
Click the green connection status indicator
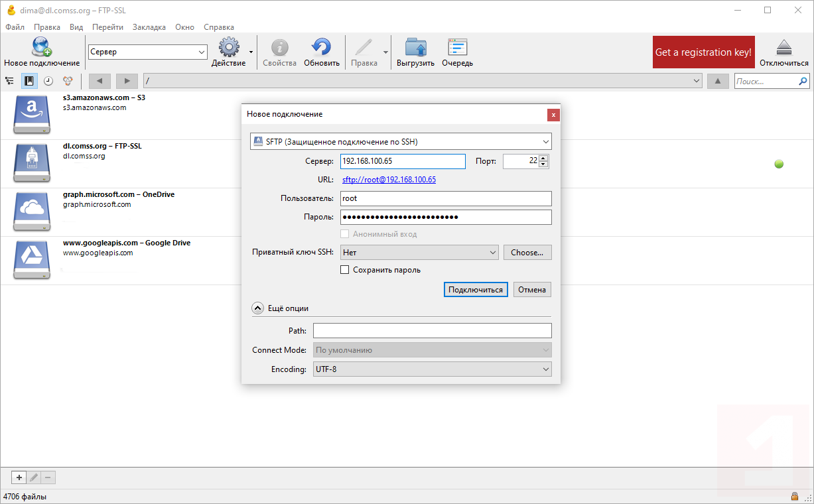click(779, 163)
